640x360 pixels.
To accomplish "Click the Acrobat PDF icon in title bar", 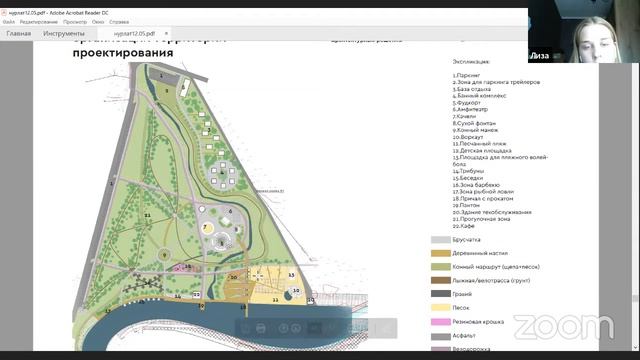I will click(4, 13).
